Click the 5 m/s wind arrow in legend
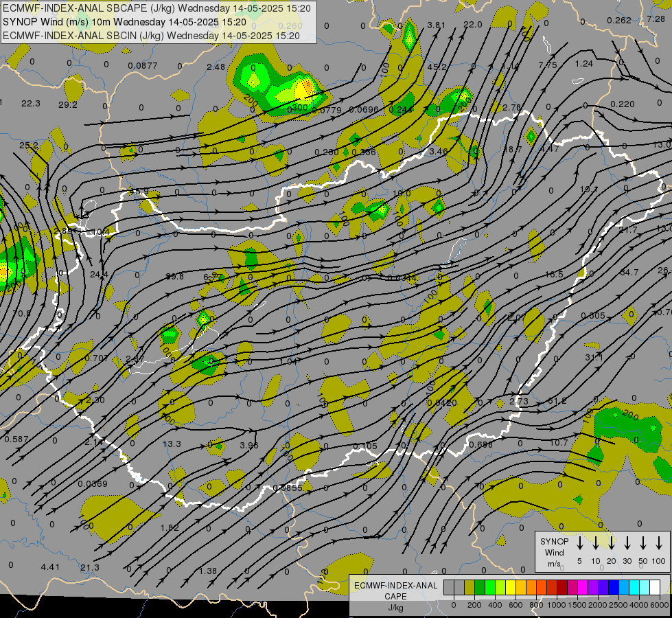This screenshot has height=618, width=672. 579,543
